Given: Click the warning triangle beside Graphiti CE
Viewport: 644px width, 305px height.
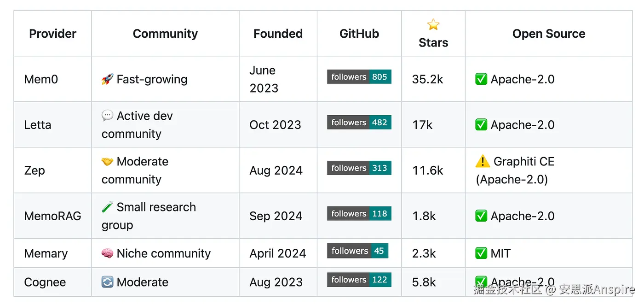Looking at the screenshot, I should (483, 162).
